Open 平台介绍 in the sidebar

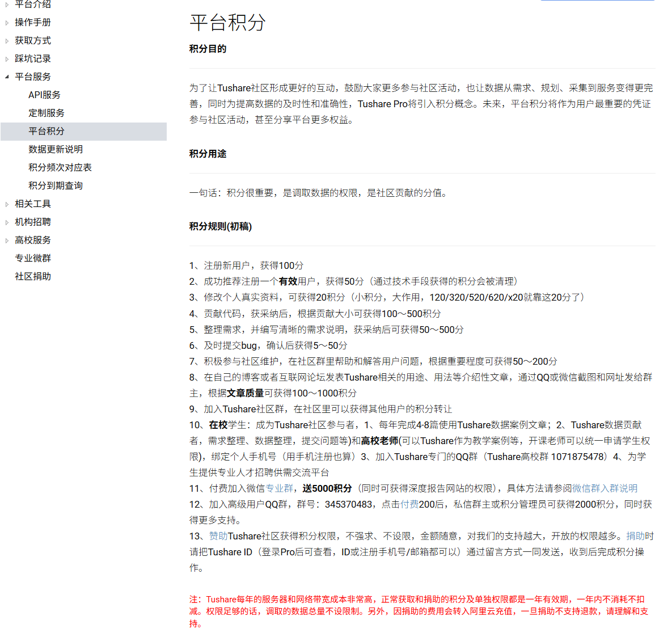(33, 5)
